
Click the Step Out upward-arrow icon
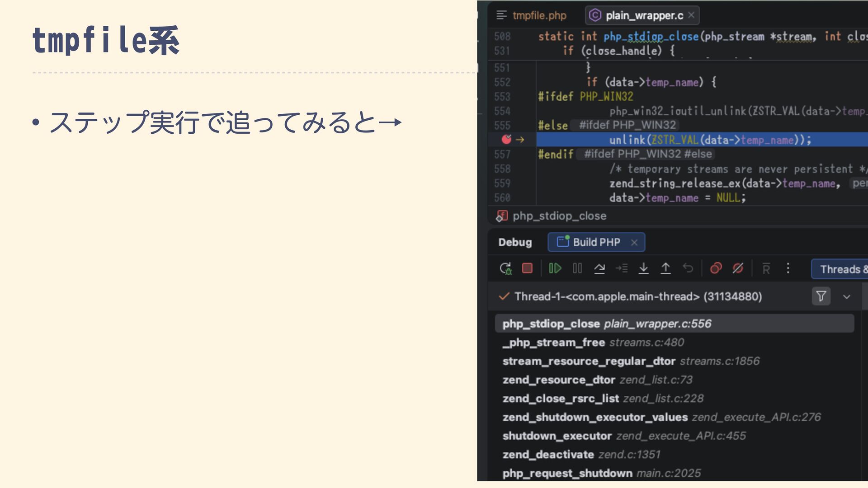(x=665, y=268)
